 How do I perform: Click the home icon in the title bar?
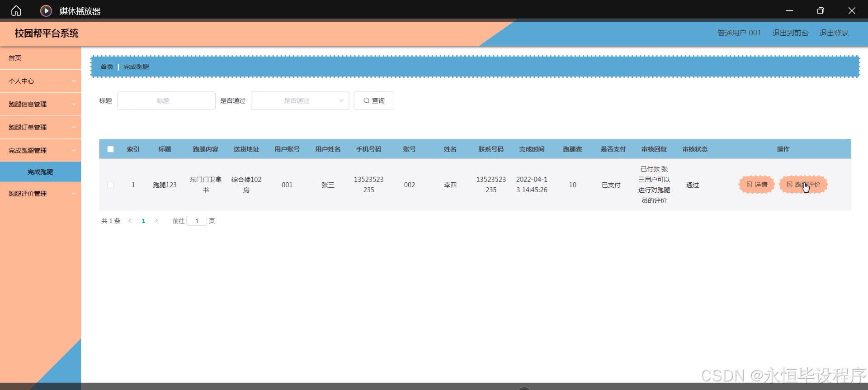tap(16, 10)
